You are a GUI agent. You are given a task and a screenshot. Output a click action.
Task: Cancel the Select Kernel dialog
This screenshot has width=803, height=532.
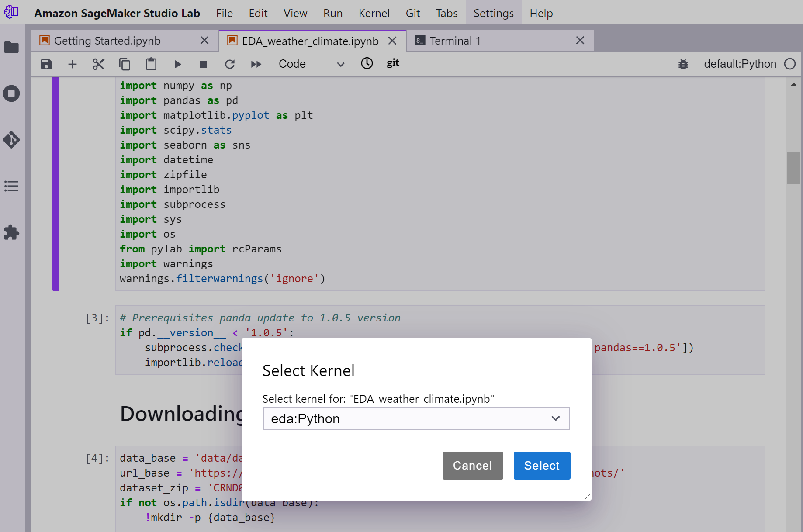pyautogui.click(x=472, y=466)
